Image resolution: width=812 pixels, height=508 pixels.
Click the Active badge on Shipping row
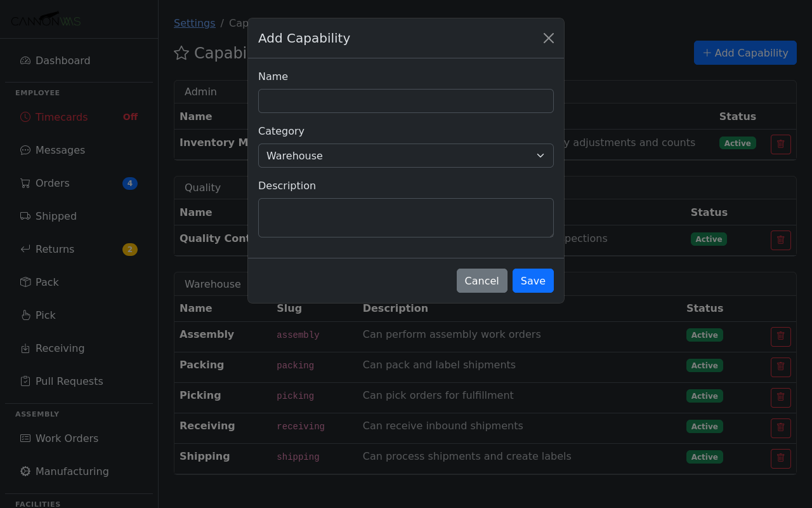[x=704, y=457]
